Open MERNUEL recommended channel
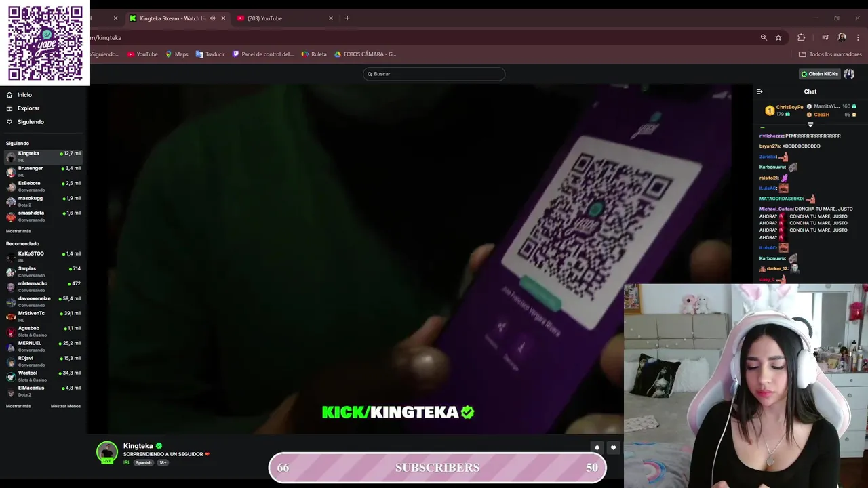Image resolution: width=868 pixels, height=488 pixels. tap(43, 346)
